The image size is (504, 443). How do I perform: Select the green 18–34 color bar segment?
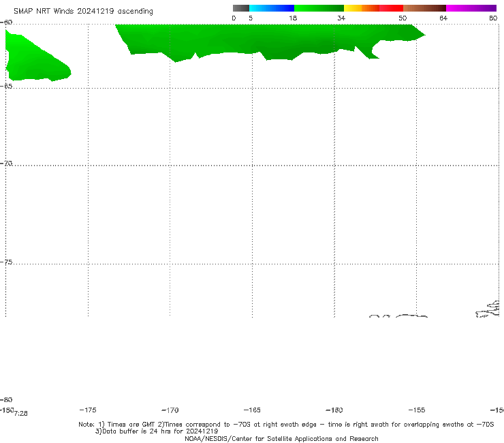319,8
